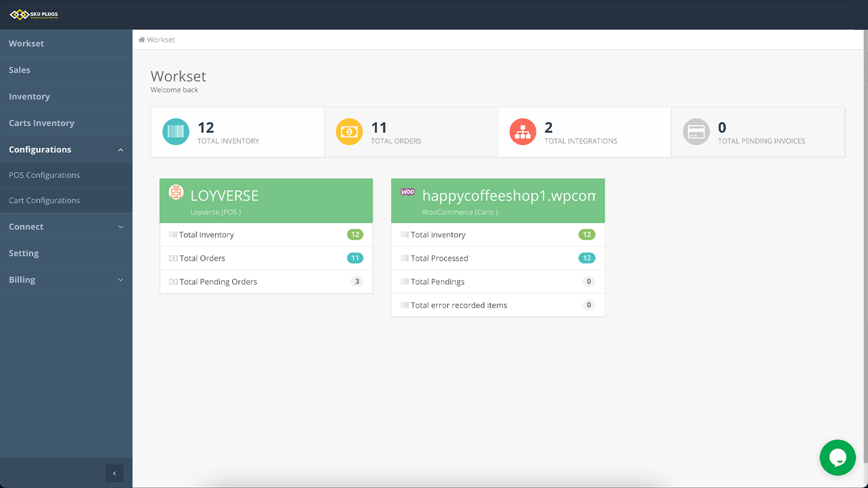
Task: Open the Setting page
Action: 23,253
